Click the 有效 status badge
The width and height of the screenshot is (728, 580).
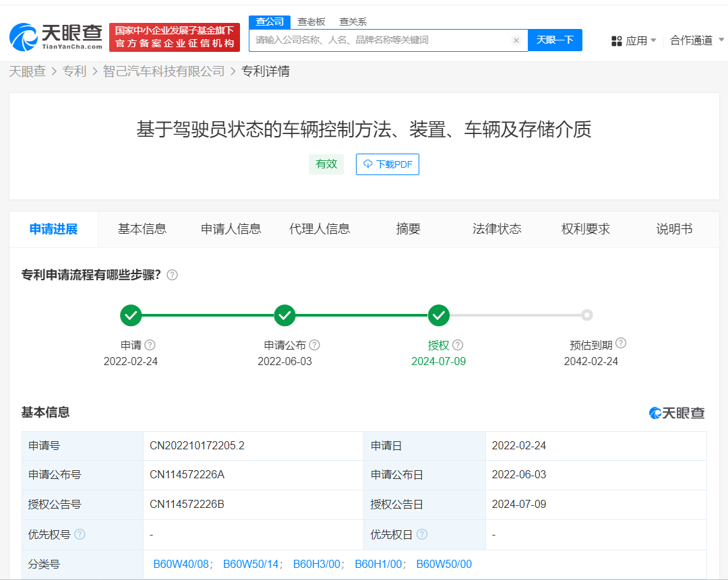326,164
